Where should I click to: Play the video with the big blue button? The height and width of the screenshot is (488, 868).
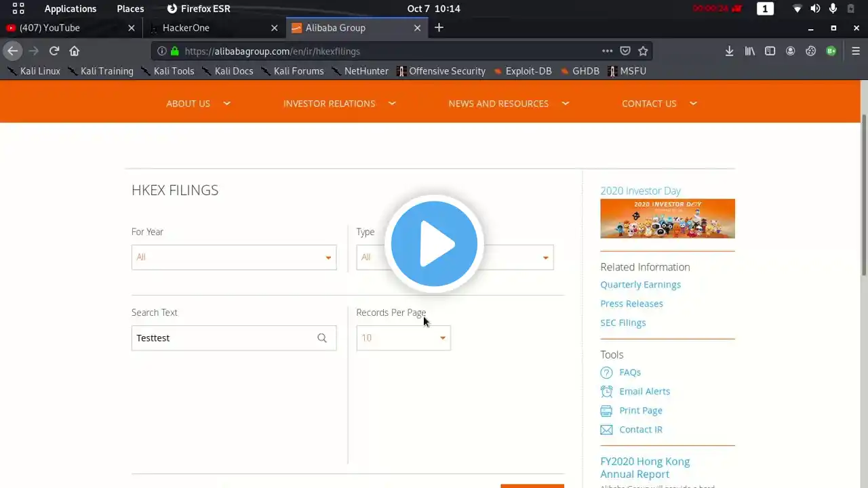[x=434, y=244]
